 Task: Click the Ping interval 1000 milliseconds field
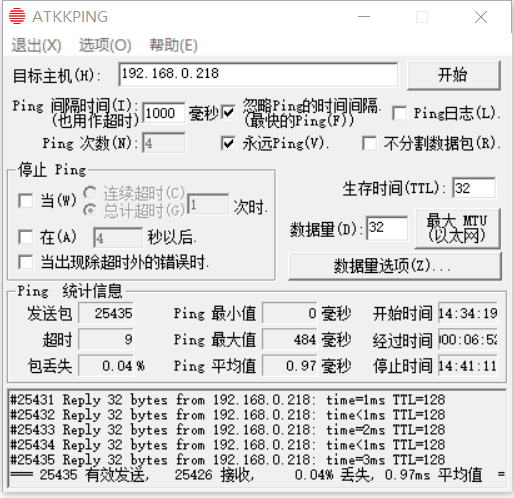pyautogui.click(x=163, y=113)
